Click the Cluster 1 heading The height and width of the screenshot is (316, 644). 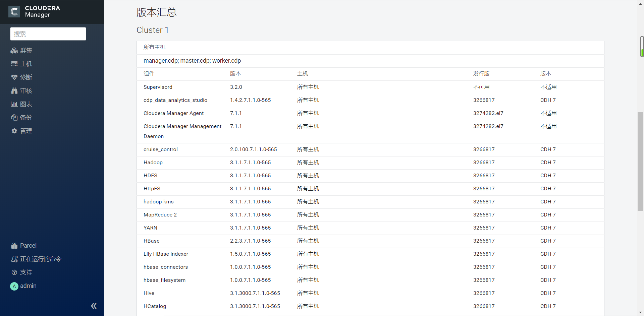point(153,30)
